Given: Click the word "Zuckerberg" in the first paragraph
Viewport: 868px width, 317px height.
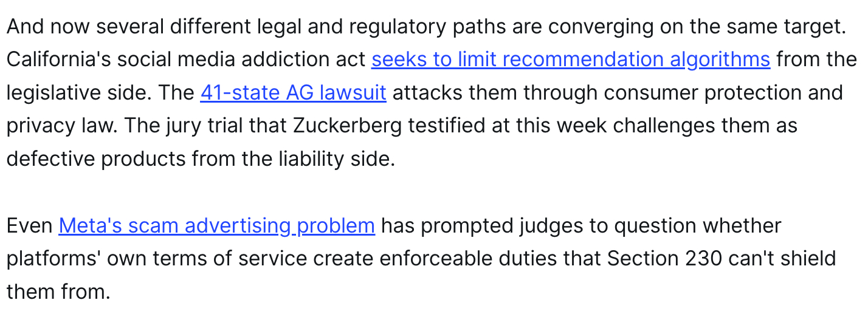Looking at the screenshot, I should [347, 126].
